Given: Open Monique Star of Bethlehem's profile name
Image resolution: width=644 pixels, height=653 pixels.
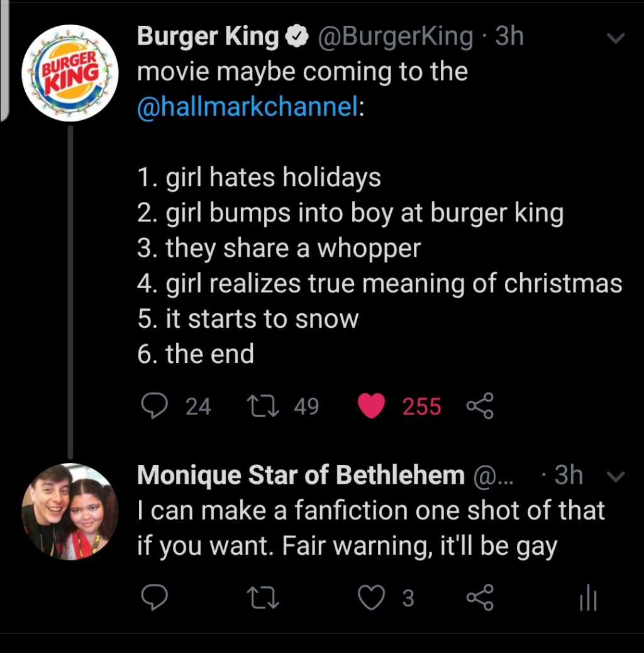Looking at the screenshot, I should [x=301, y=476].
